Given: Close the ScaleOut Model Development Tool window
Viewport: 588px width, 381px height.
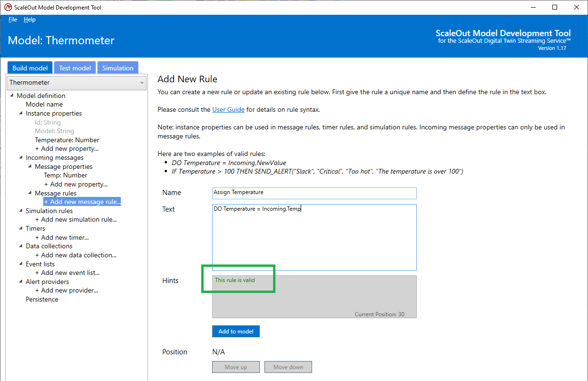Looking at the screenshot, I should click(577, 7).
